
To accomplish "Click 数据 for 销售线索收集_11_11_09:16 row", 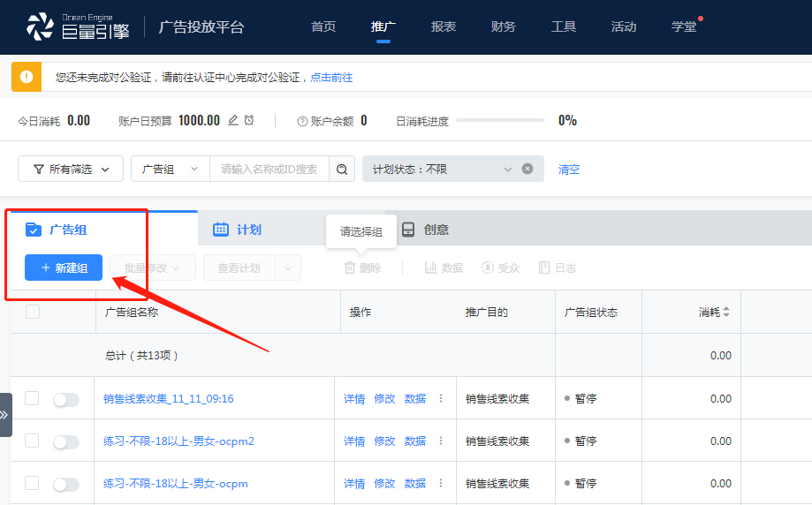I will pos(414,399).
